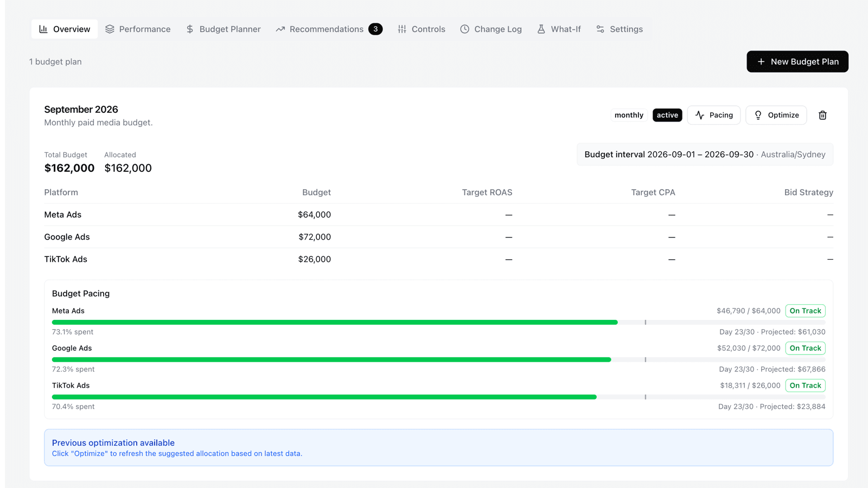This screenshot has height=488, width=868.
Task: Click the Projected: $67,866 text
Action: click(x=793, y=369)
